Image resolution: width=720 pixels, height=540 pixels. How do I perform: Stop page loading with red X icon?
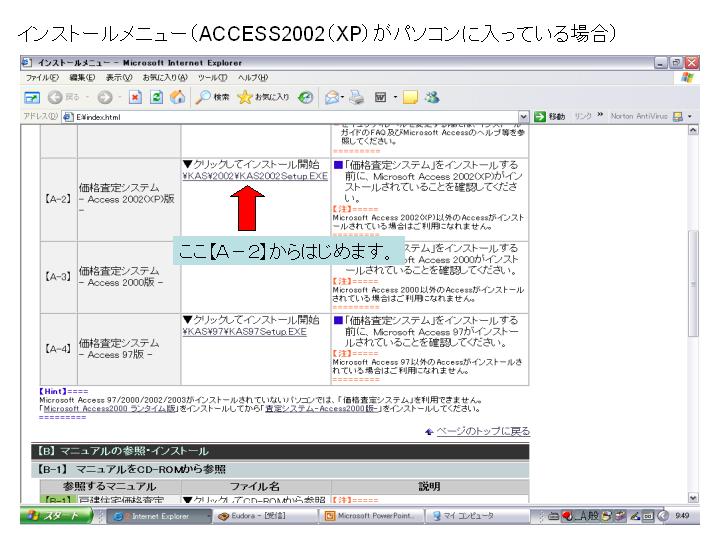click(x=135, y=97)
